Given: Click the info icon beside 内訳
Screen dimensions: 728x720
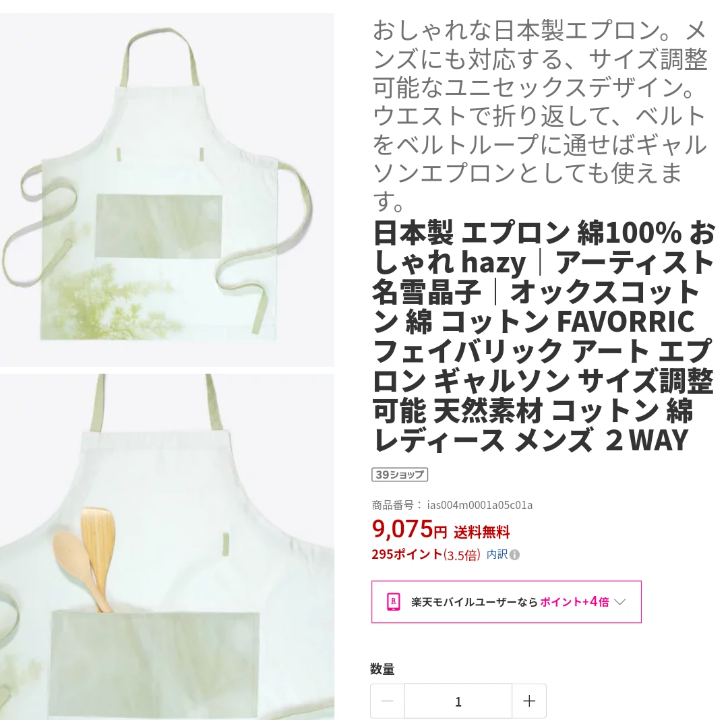Looking at the screenshot, I should [x=514, y=555].
